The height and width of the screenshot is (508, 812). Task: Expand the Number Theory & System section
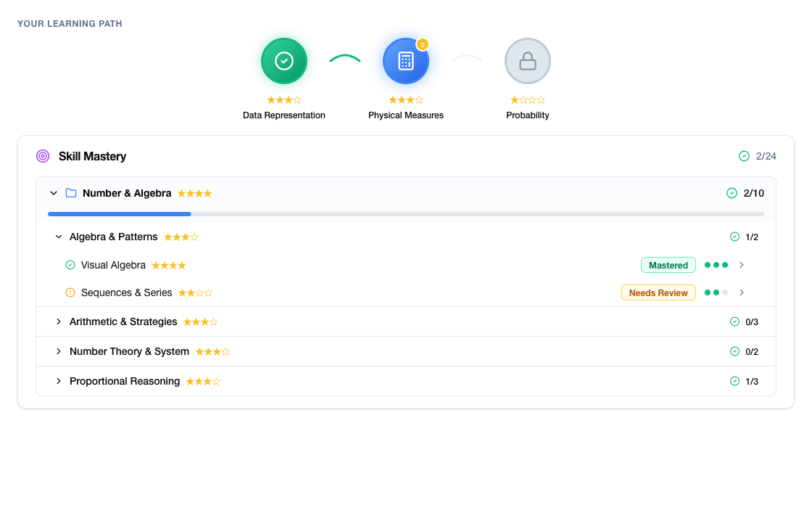point(59,351)
